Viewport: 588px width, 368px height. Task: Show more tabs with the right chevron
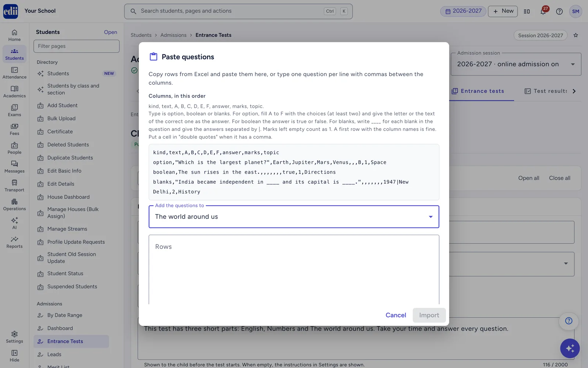point(574,91)
